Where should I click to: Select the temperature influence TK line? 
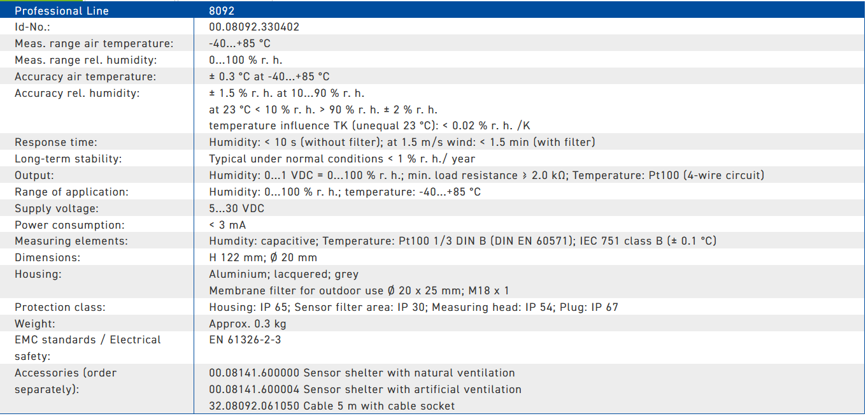[369, 127]
